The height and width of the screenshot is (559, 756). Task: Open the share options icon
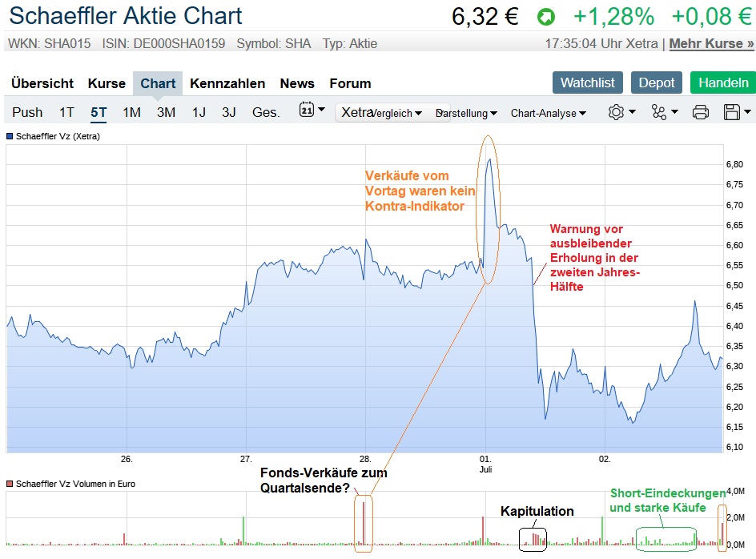664,112
